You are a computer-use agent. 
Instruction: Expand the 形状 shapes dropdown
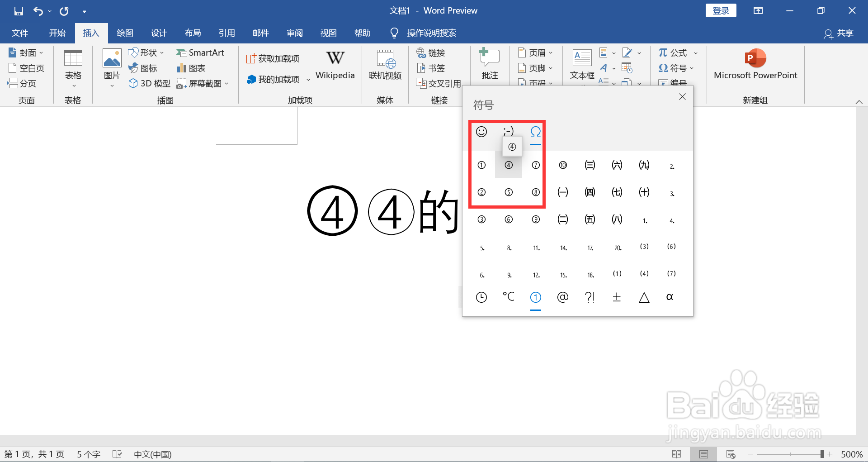click(161, 52)
